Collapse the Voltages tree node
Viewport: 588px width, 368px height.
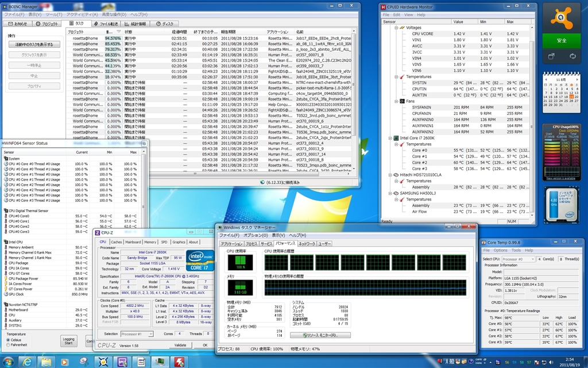(396, 28)
